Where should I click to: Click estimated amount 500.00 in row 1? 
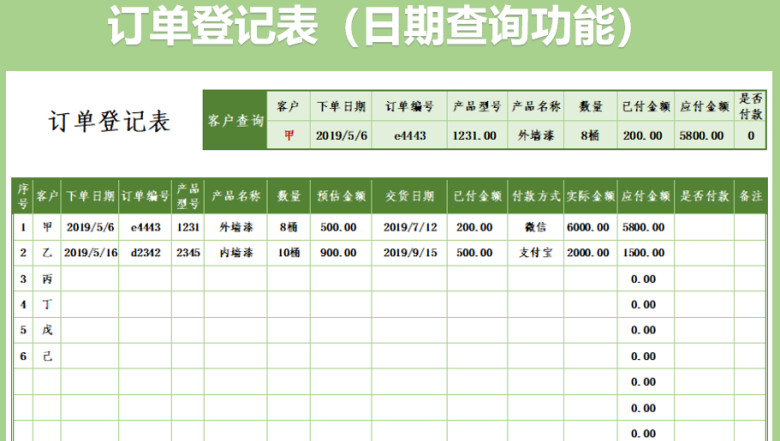pos(341,227)
